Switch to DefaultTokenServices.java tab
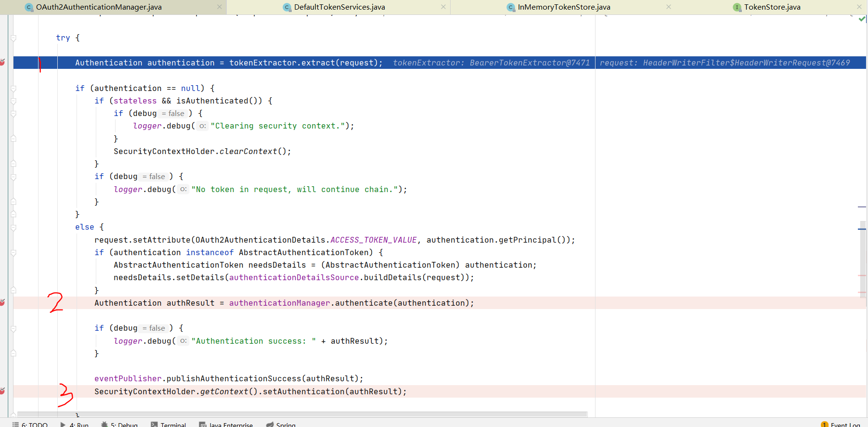Screen dimensions: 868x427 339,7
